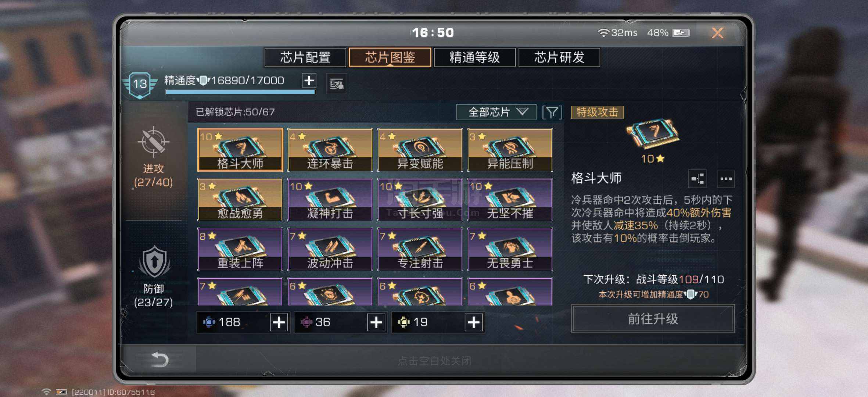Expand the 全部芯片 dropdown
The width and height of the screenshot is (868, 397).
pyautogui.click(x=496, y=112)
